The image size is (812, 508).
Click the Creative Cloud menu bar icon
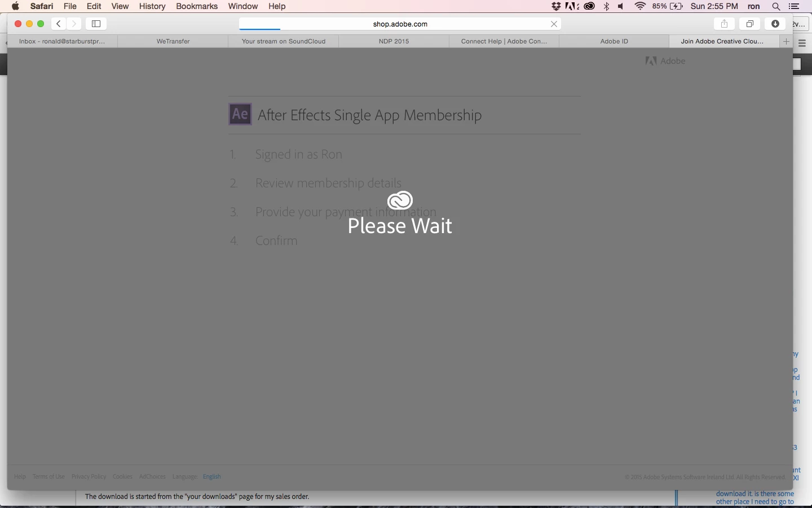(589, 6)
